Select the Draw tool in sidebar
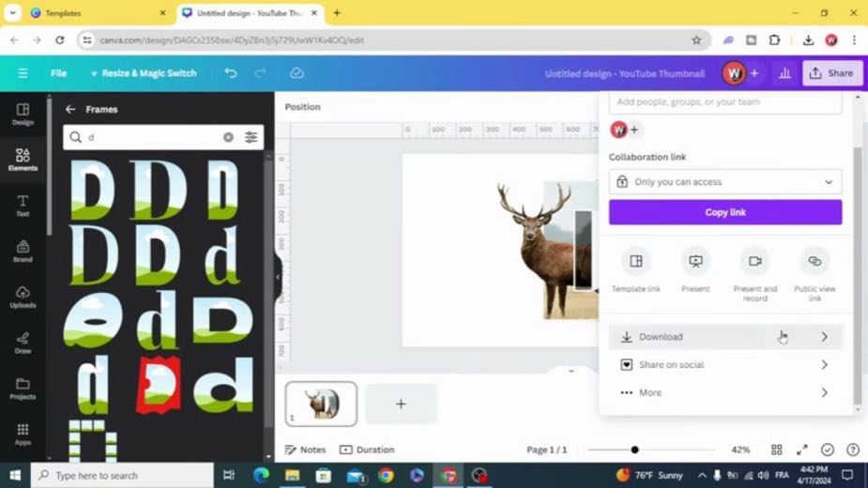The height and width of the screenshot is (488, 868). 23,343
